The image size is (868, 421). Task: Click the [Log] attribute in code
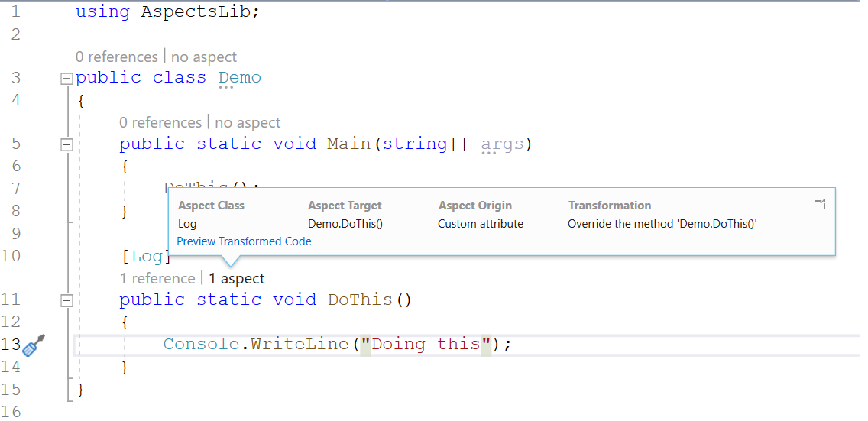[x=145, y=257]
